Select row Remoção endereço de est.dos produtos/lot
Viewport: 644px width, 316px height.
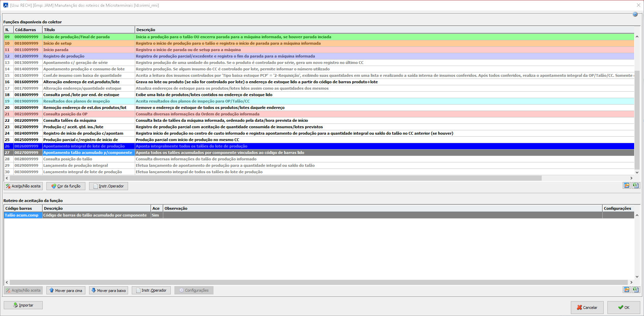click(x=319, y=108)
